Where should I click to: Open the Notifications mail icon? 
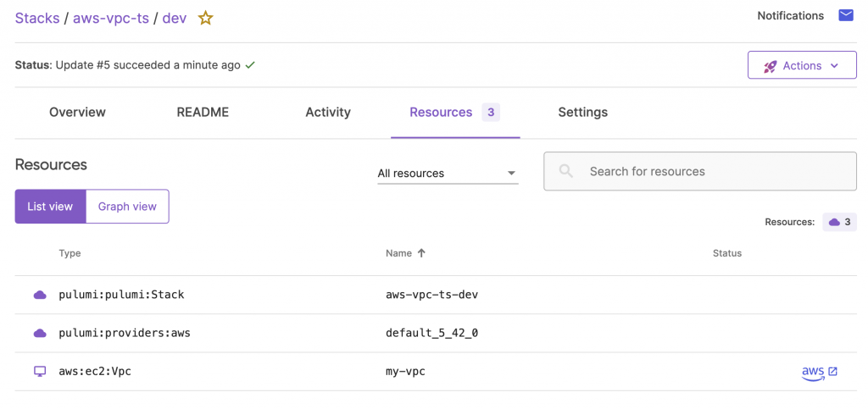[845, 15]
